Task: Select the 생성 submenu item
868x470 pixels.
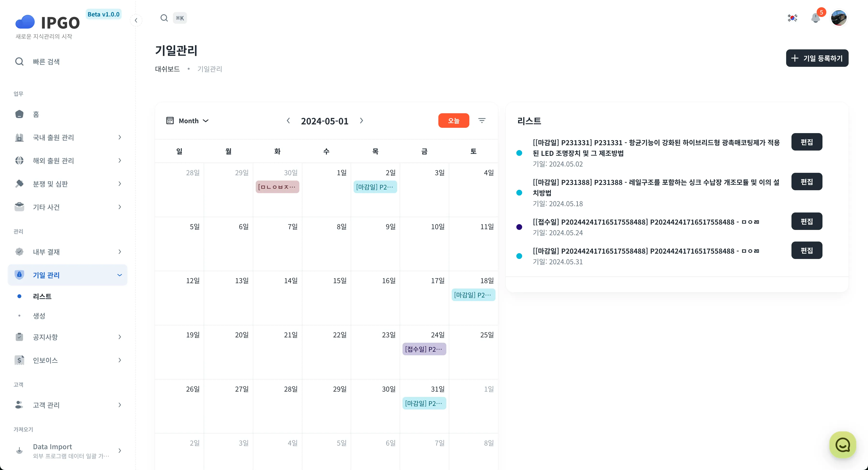Action: coord(39,315)
